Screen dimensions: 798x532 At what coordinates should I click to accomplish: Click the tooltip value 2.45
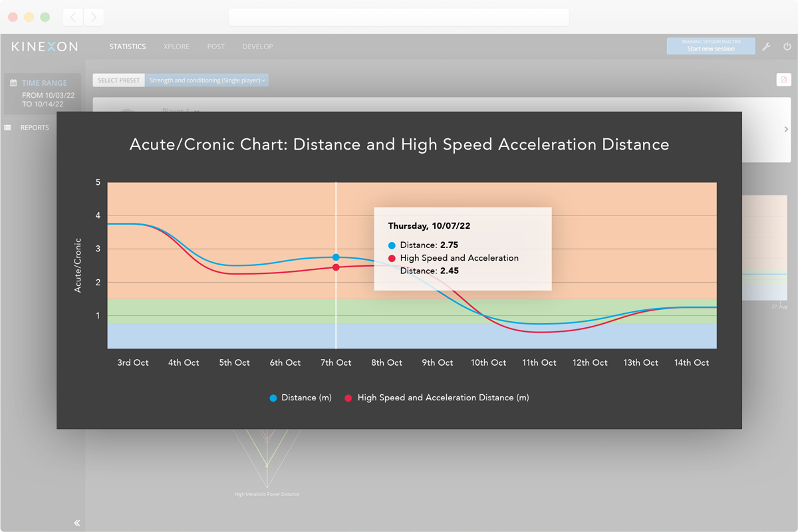click(x=450, y=271)
